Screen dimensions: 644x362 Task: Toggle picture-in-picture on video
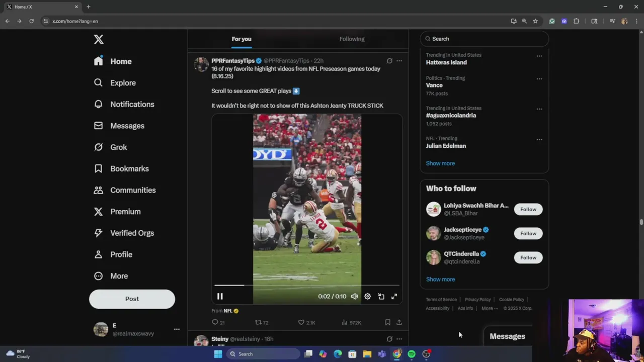point(381,297)
